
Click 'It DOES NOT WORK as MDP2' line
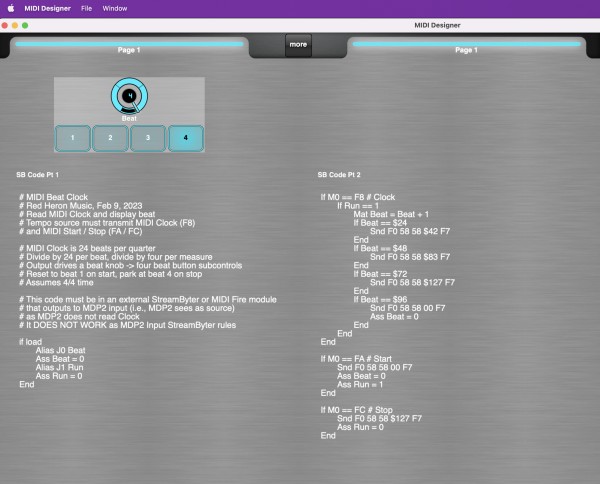[x=127, y=325]
